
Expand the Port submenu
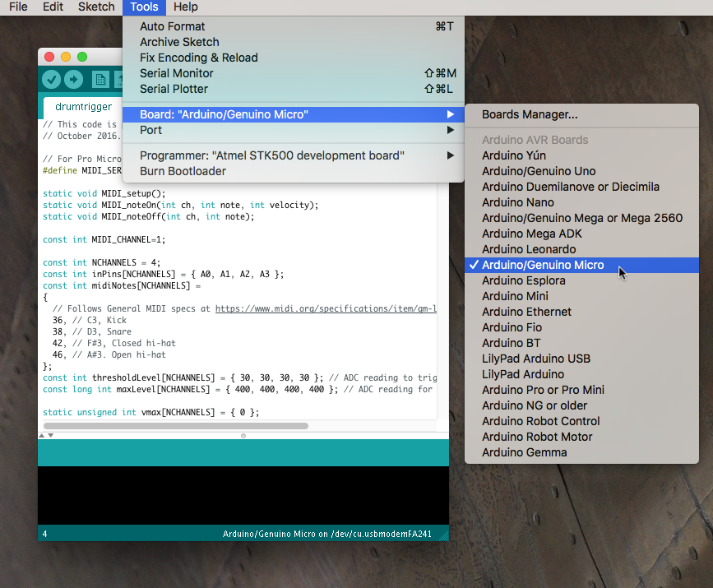pos(450,130)
